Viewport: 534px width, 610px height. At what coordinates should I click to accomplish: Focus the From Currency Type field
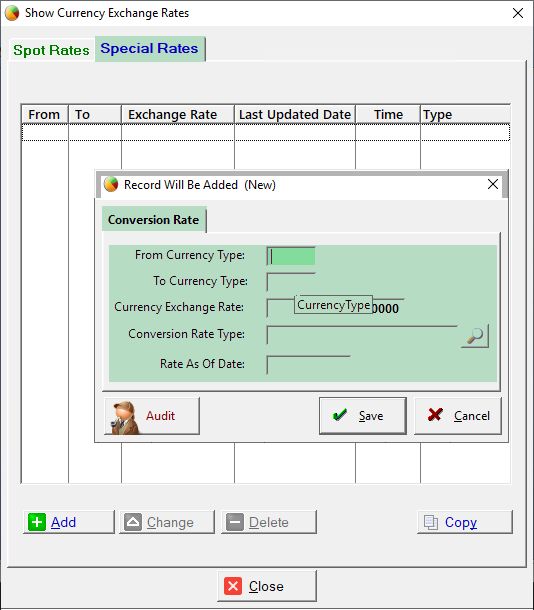pyautogui.click(x=291, y=256)
